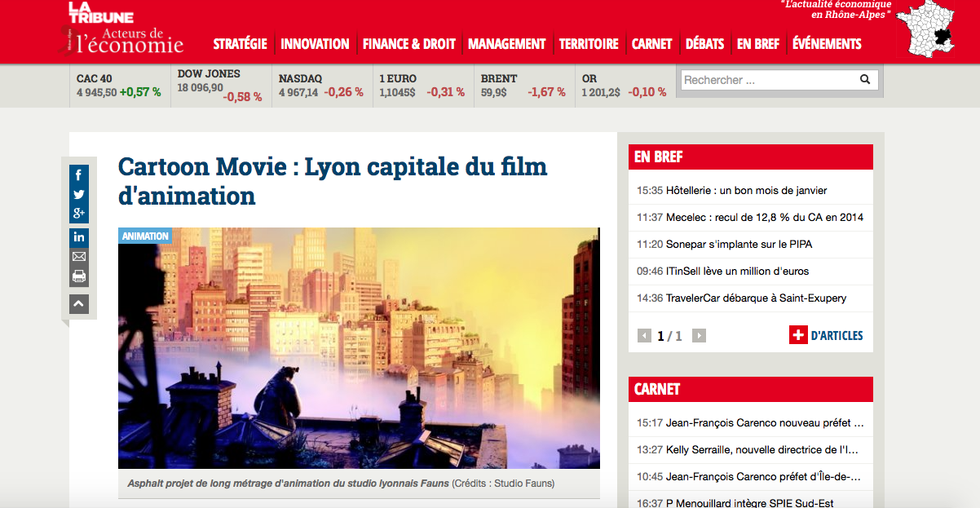
Task: Click the En Bref panel header
Action: click(x=751, y=157)
